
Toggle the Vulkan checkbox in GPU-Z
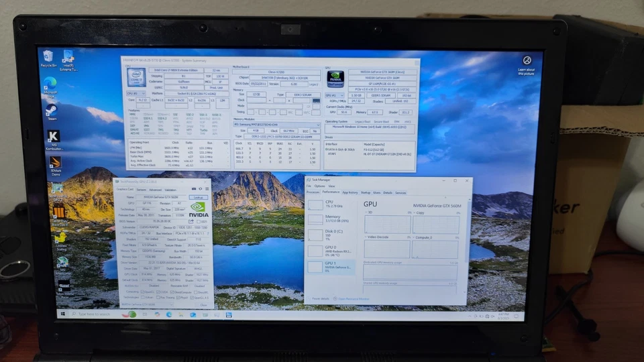pos(142,297)
